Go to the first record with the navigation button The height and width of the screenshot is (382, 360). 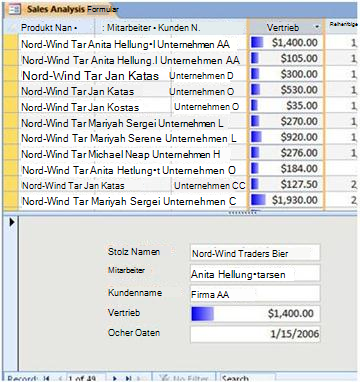tap(47, 378)
